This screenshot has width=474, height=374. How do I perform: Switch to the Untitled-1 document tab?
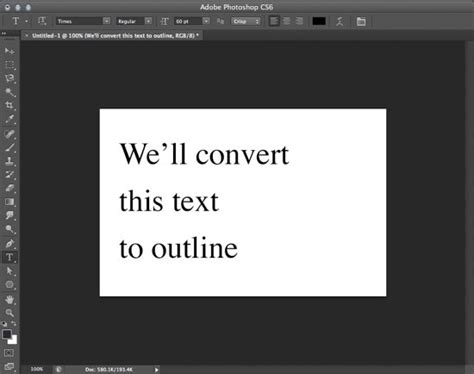[x=115, y=35]
